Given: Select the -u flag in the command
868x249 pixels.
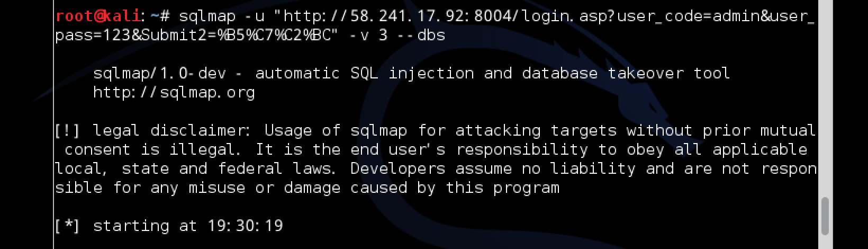Looking at the screenshot, I should (x=255, y=16).
